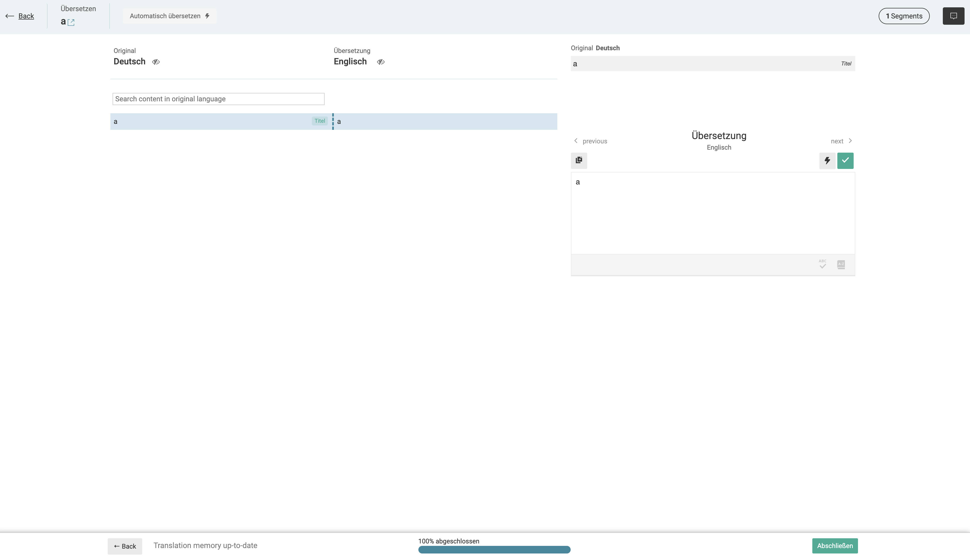Go to previous segment chevron

point(576,141)
